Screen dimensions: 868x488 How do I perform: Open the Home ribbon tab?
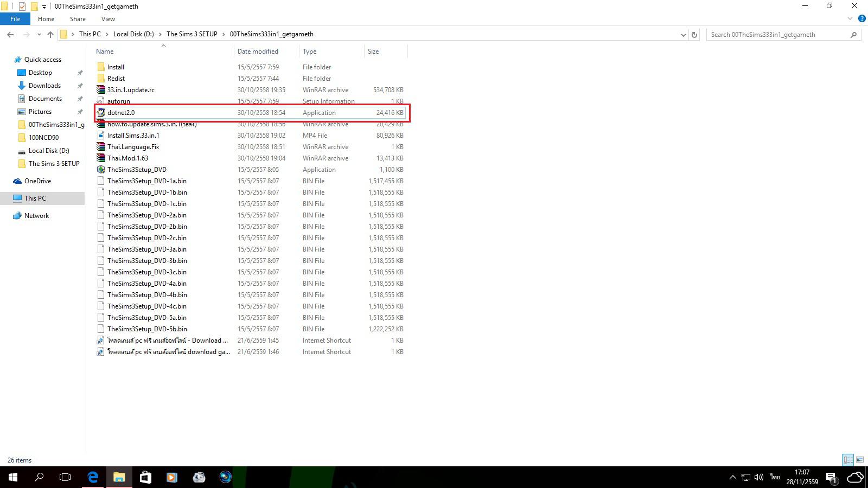click(x=46, y=19)
